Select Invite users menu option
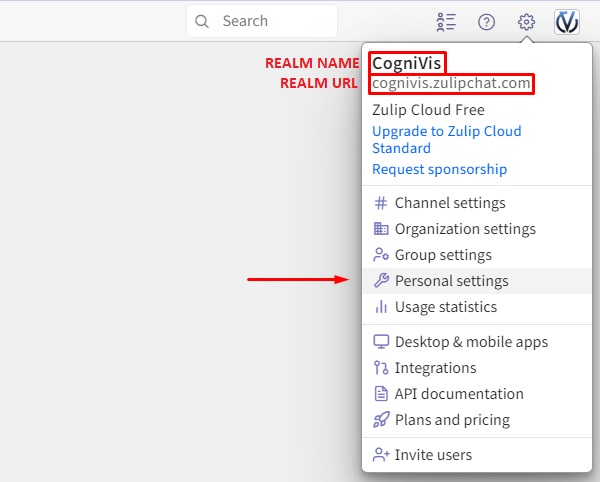This screenshot has width=600, height=482. 433,455
